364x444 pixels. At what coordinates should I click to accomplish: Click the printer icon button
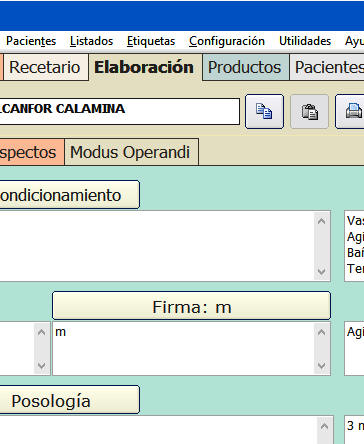coord(350,111)
